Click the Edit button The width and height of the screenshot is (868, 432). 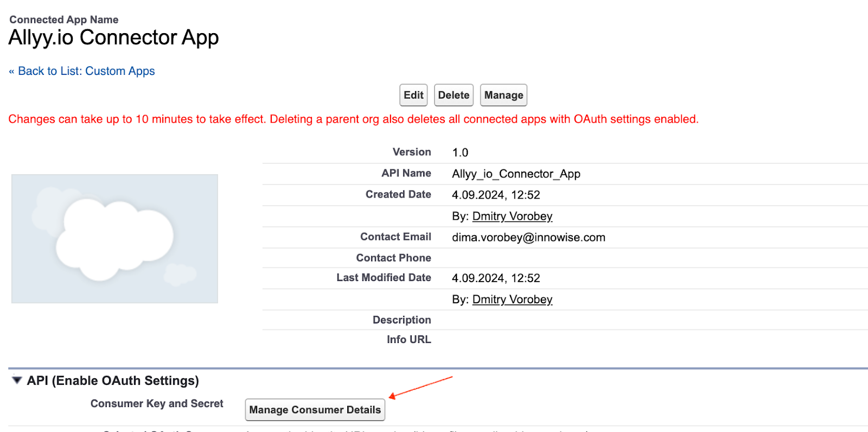click(x=413, y=95)
